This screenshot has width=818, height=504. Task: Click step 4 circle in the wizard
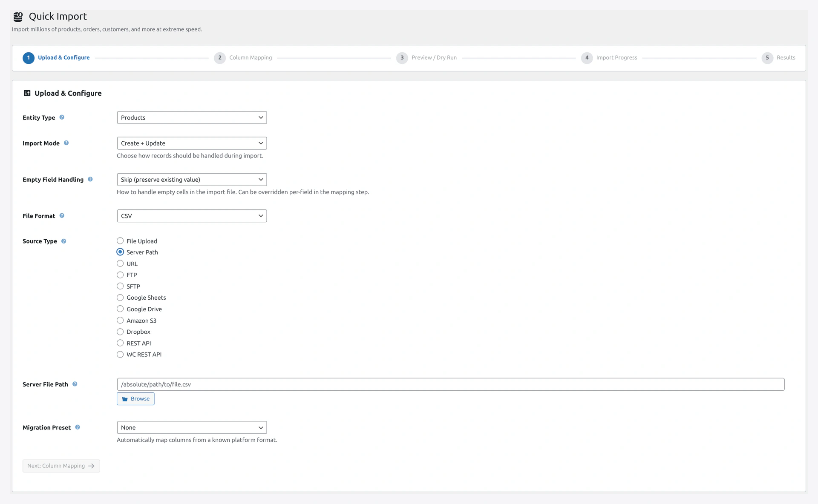[587, 58]
